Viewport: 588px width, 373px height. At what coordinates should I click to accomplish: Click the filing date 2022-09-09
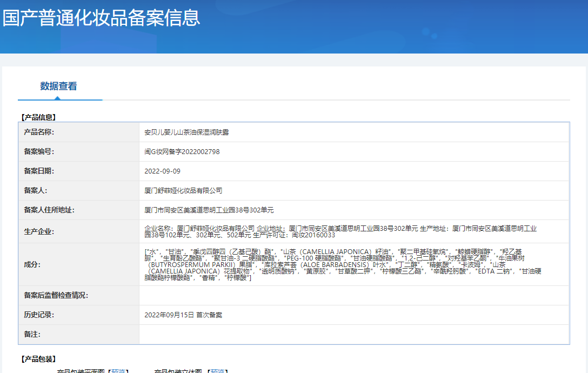[x=162, y=171]
